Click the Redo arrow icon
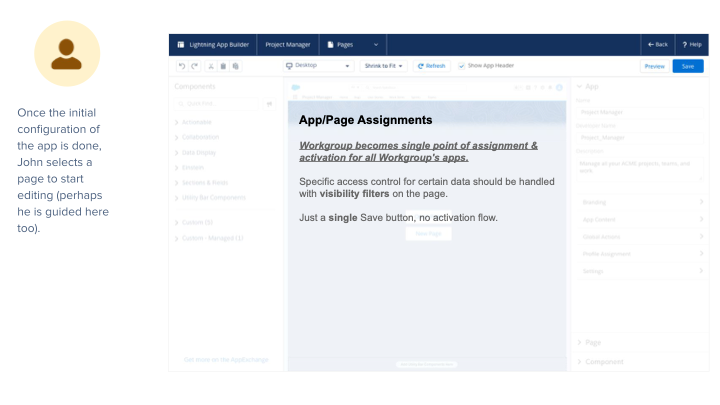 point(195,66)
